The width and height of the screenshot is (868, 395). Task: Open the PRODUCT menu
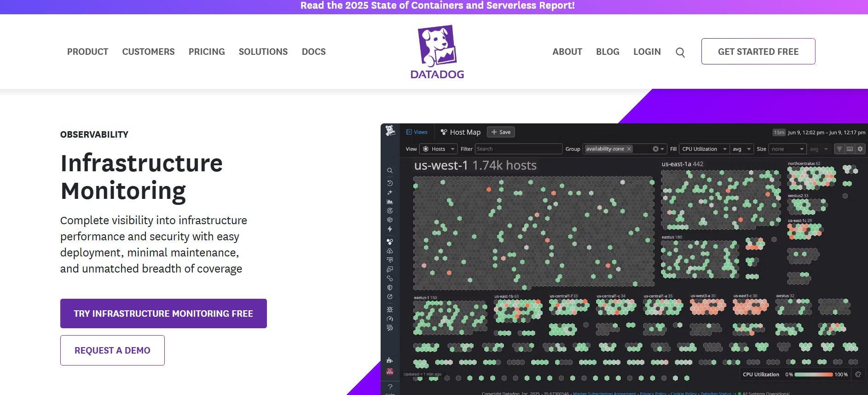[x=87, y=52]
